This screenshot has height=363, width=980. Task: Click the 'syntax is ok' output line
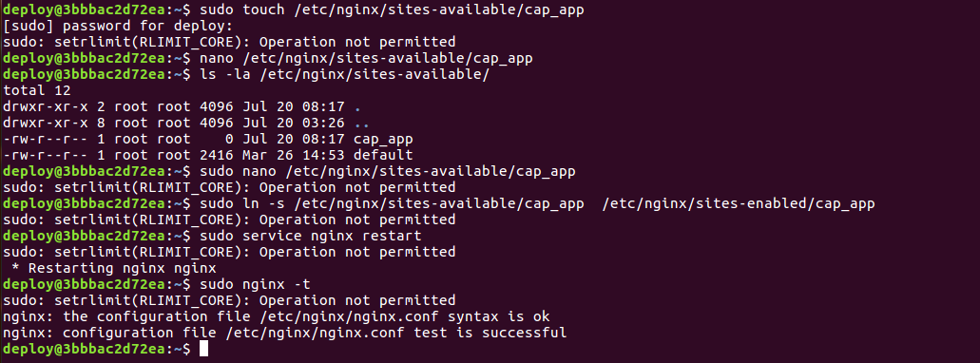point(277,316)
